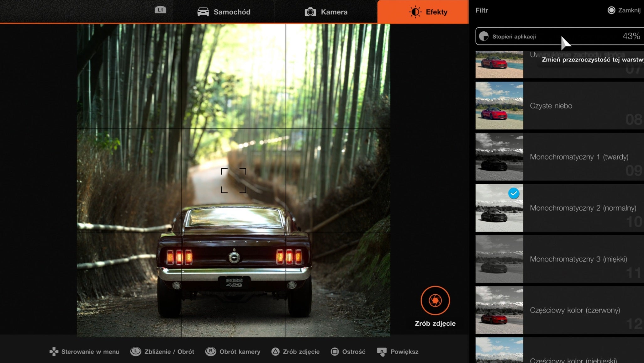Click the Zamknij label text
This screenshot has width=644, height=363.
[629, 10]
